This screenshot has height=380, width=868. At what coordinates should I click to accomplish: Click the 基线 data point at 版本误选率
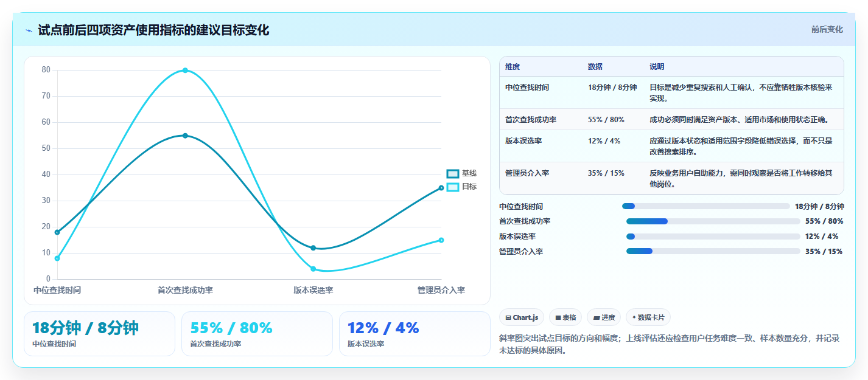tap(313, 248)
